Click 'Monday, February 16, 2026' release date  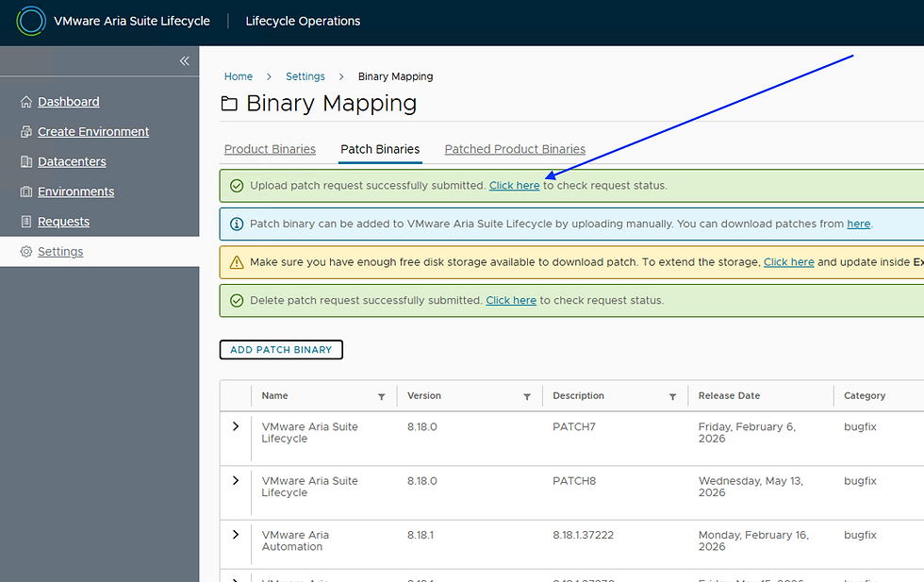pyautogui.click(x=753, y=541)
